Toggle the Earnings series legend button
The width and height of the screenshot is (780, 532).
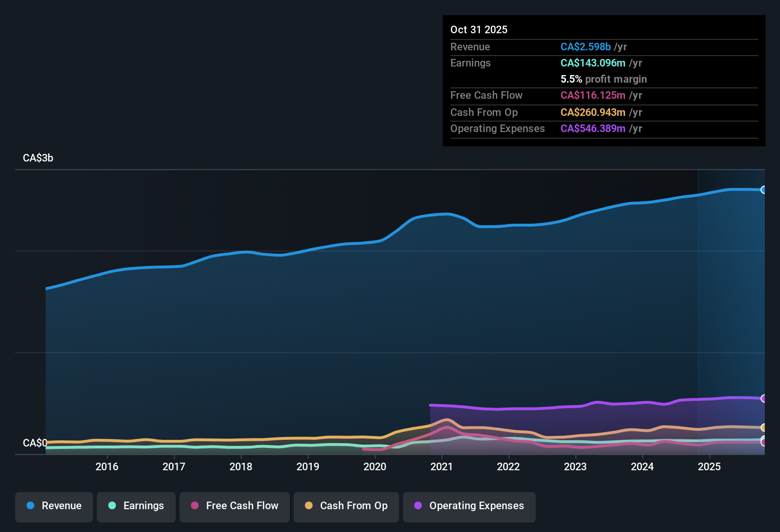pyautogui.click(x=136, y=506)
